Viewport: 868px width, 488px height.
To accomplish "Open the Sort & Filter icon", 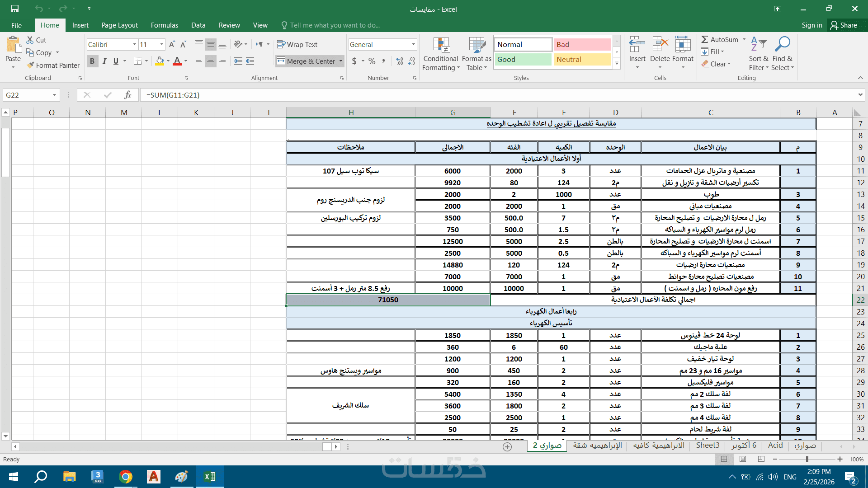I will tap(758, 44).
